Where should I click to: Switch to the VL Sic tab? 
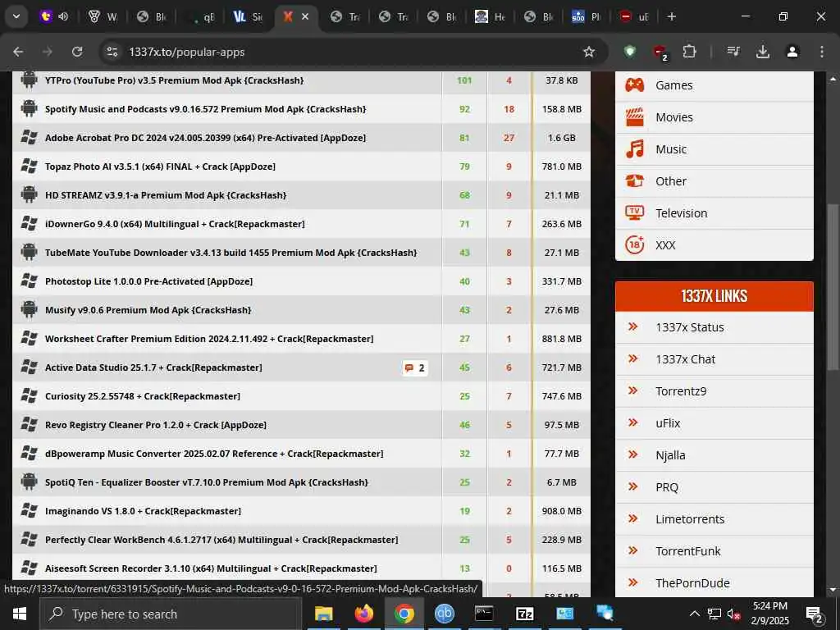coord(249,16)
